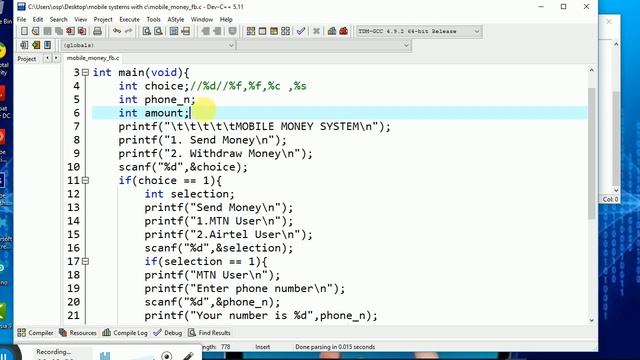Click the Toggle bookmarks icon
640x360 pixels.
coord(36,45)
